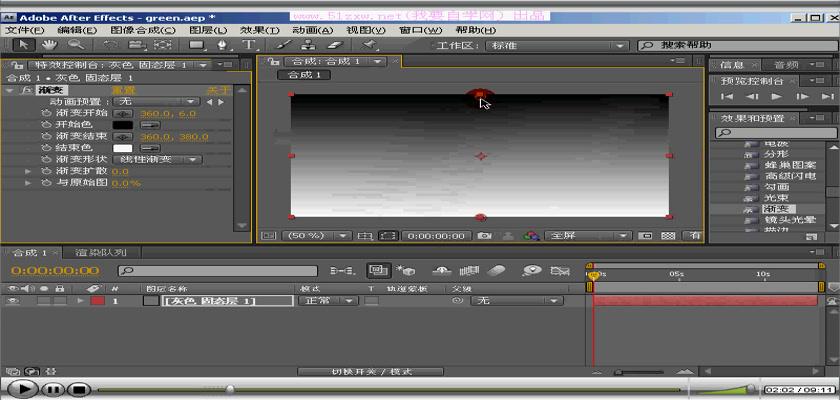This screenshot has width=840, height=400.
Task: Open the 效果(T) menu
Action: coord(259,30)
